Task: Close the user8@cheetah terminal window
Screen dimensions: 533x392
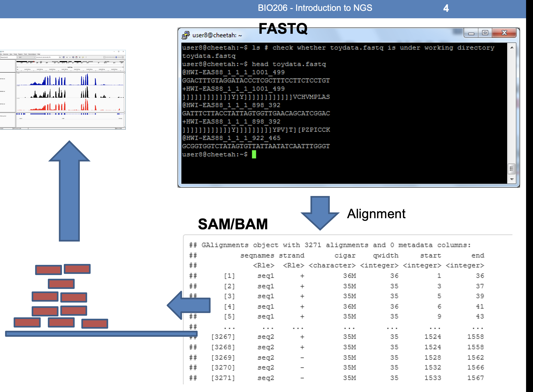Action: coord(504,33)
